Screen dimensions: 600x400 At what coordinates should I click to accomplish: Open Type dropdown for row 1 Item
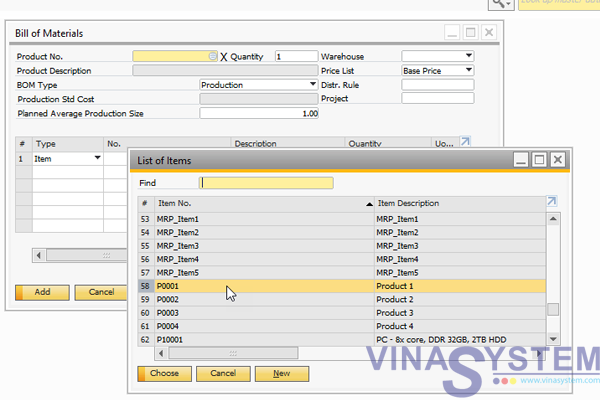tap(98, 158)
